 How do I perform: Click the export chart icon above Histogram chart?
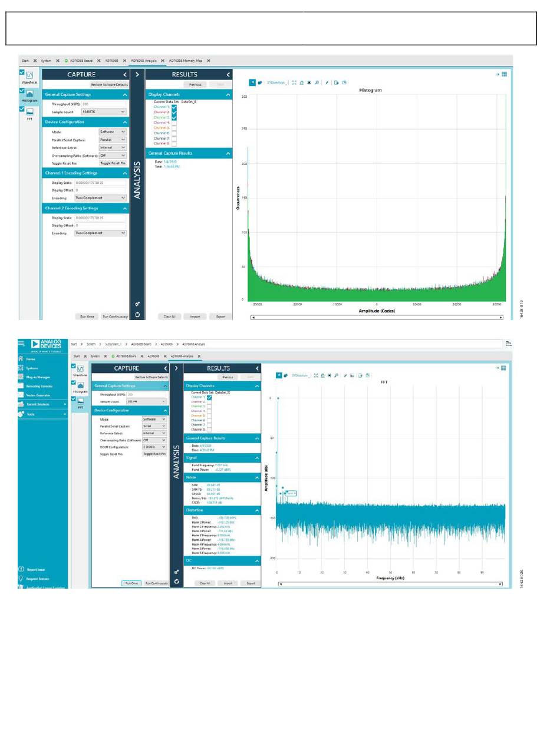click(x=336, y=83)
